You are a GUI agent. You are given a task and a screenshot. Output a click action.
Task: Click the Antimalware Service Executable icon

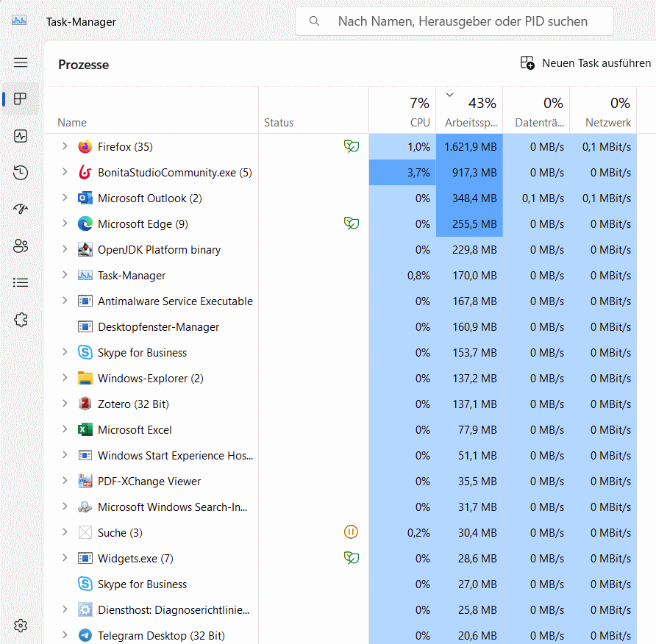(x=85, y=301)
